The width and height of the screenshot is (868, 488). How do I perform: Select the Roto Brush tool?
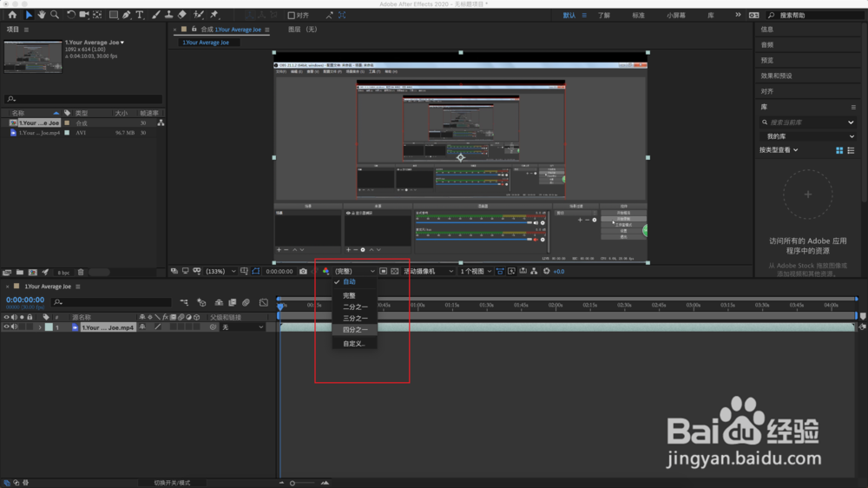(199, 15)
